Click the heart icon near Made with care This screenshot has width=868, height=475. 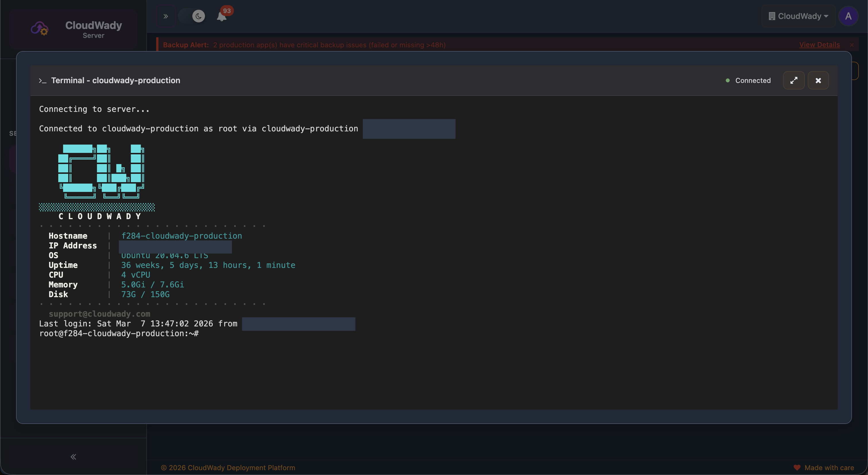pos(797,468)
